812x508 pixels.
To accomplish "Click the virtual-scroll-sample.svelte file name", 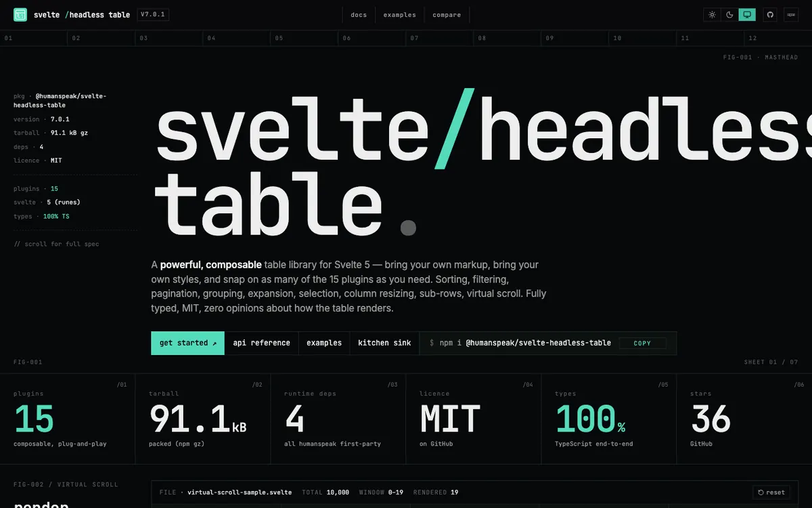I will (240, 492).
